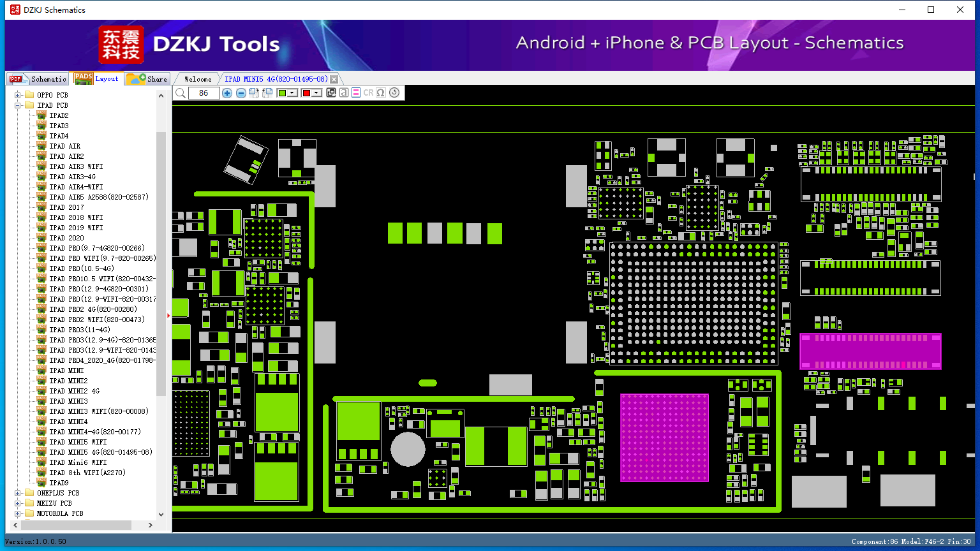
Task: Rotate the layout clockwise
Action: 254,93
